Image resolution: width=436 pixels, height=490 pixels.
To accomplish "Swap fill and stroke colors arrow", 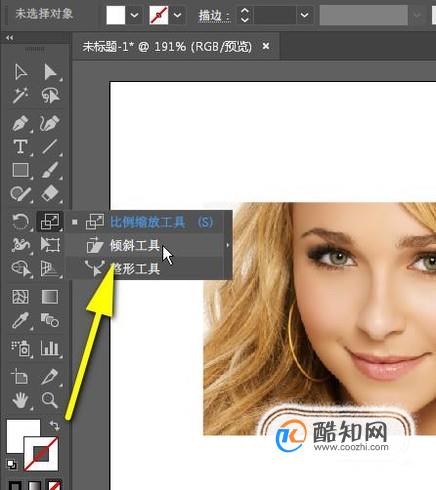I will click(55, 426).
